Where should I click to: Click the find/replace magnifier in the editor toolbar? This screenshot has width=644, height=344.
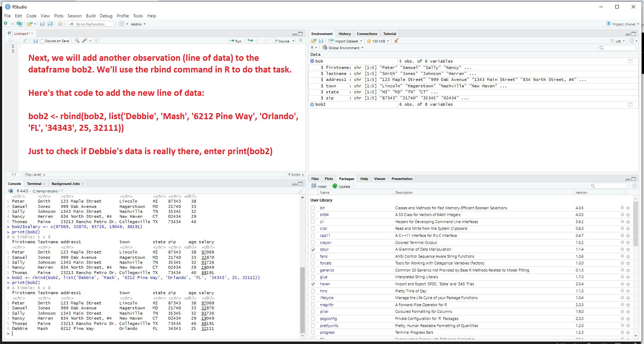tap(77, 41)
